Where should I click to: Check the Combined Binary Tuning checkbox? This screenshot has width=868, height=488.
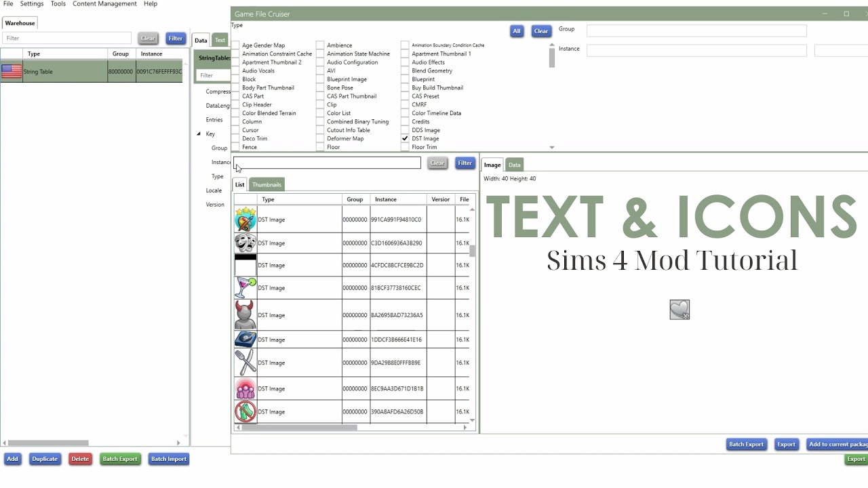coord(320,121)
